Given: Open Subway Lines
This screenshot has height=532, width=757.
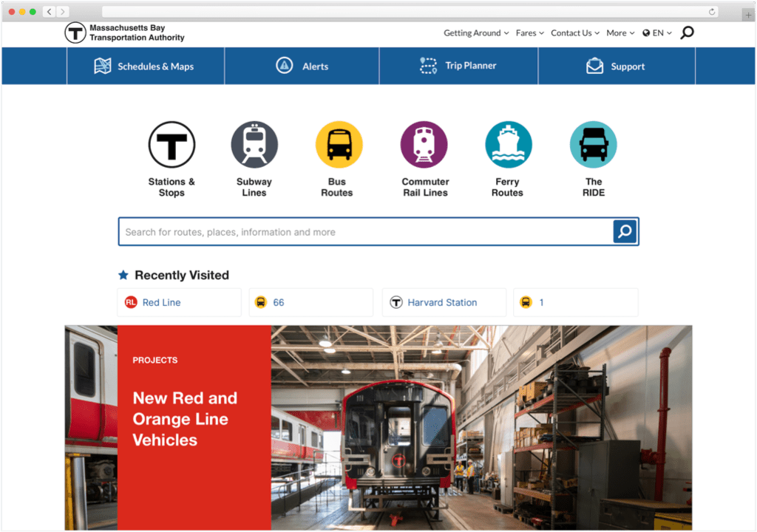Looking at the screenshot, I should pos(254,144).
